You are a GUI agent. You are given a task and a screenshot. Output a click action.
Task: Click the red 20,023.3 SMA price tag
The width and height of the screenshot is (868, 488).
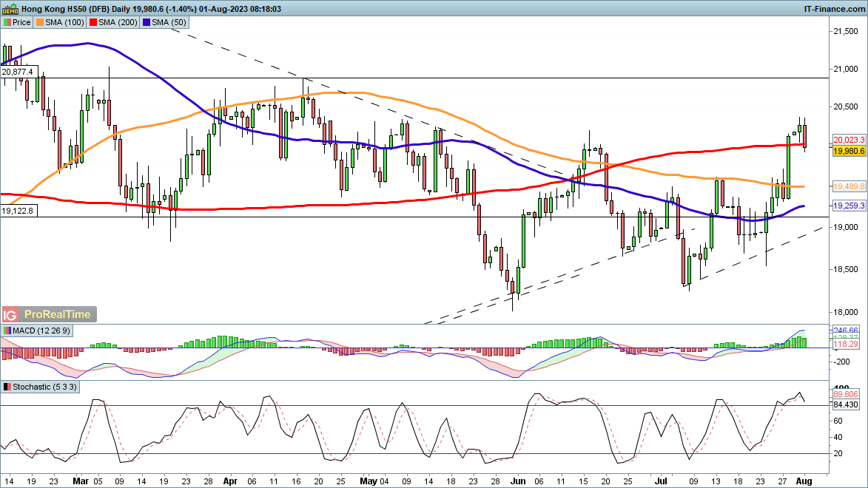(x=849, y=140)
